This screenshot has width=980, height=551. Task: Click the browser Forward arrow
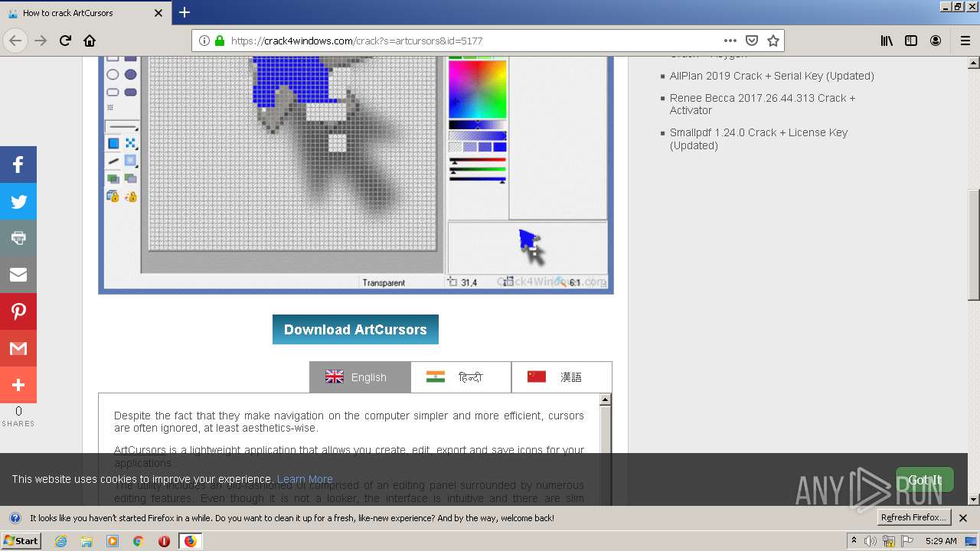(x=41, y=41)
